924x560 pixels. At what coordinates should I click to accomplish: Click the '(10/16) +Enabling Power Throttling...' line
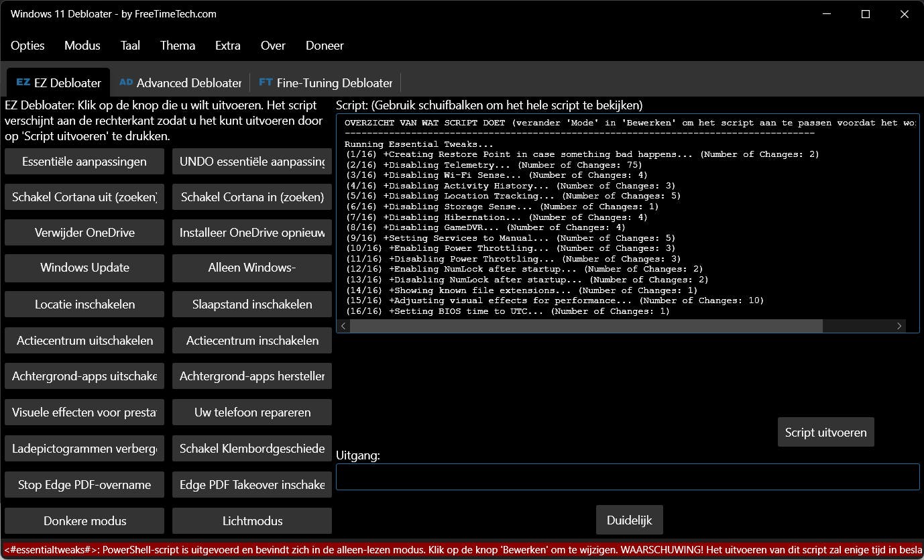coord(510,248)
